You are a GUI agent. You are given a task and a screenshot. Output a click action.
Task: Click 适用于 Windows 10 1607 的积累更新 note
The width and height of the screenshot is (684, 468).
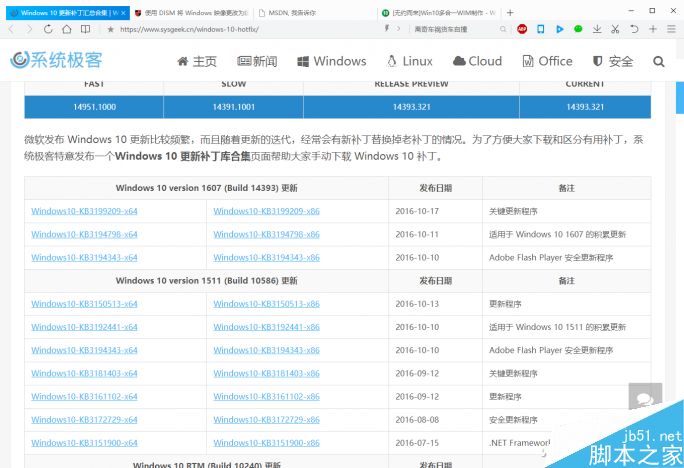pos(557,234)
